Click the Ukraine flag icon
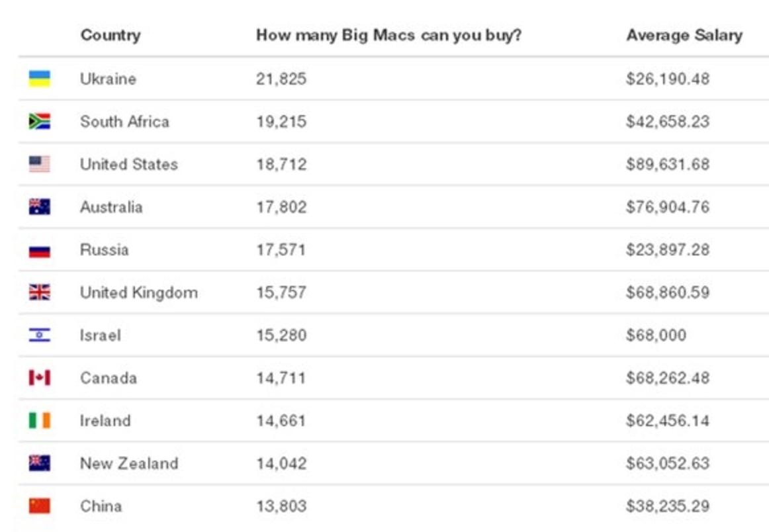The width and height of the screenshot is (769, 532). click(39, 79)
